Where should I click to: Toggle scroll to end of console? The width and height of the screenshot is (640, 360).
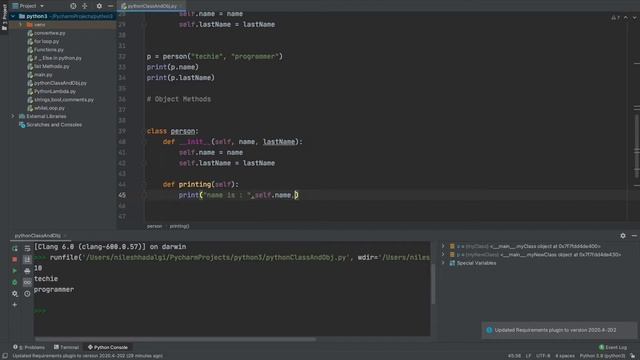click(x=27, y=260)
